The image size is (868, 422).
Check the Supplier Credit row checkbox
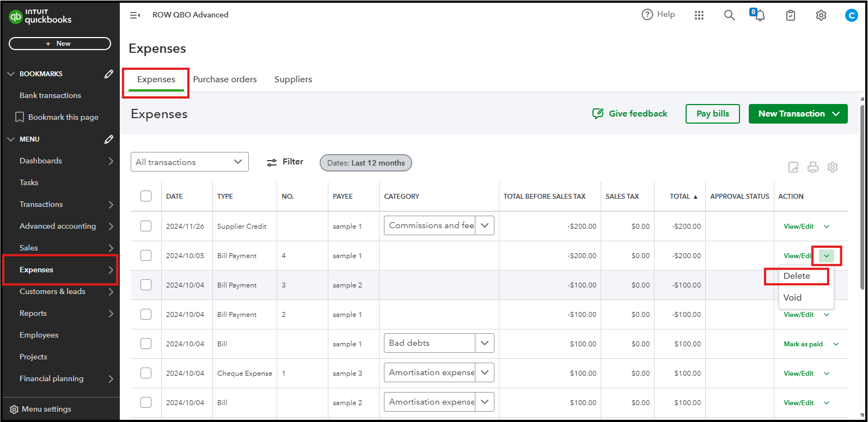(x=146, y=226)
